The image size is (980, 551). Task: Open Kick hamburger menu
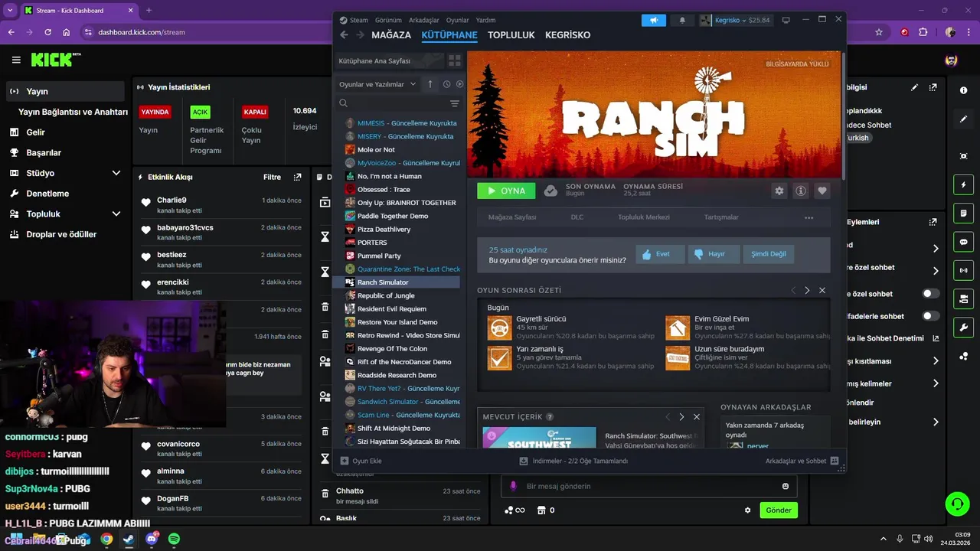16,60
